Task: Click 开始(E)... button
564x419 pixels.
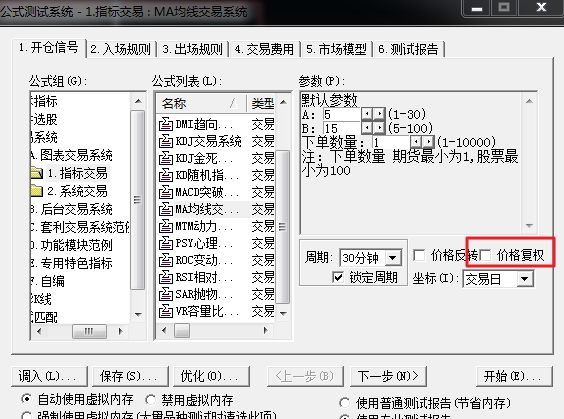Action: tap(514, 376)
